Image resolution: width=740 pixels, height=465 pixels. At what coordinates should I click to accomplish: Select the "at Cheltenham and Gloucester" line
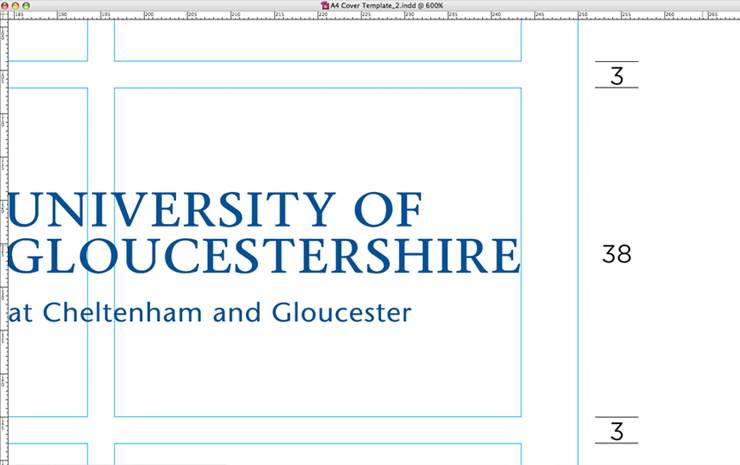coord(210,313)
